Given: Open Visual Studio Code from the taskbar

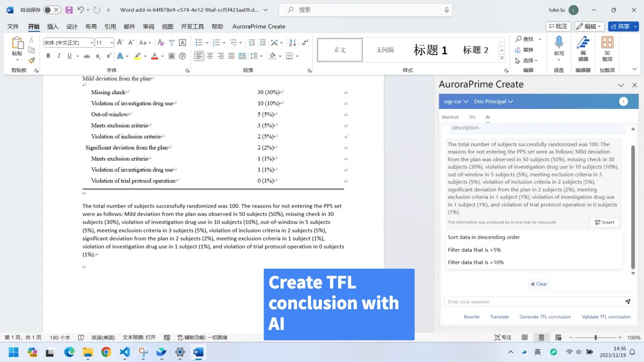Looking at the screenshot, I should click(x=124, y=352).
